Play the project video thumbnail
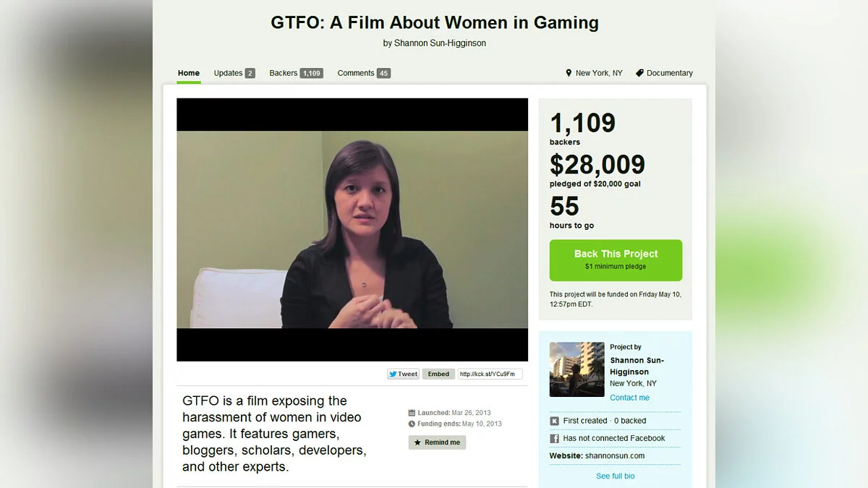 click(352, 230)
